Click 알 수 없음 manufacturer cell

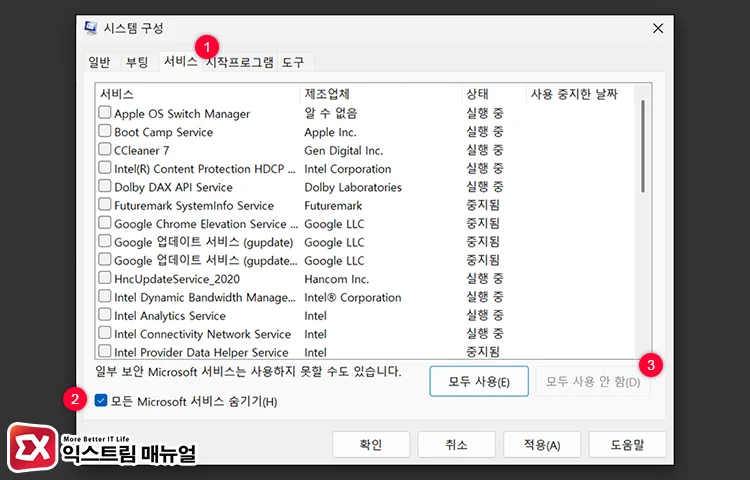(331, 113)
